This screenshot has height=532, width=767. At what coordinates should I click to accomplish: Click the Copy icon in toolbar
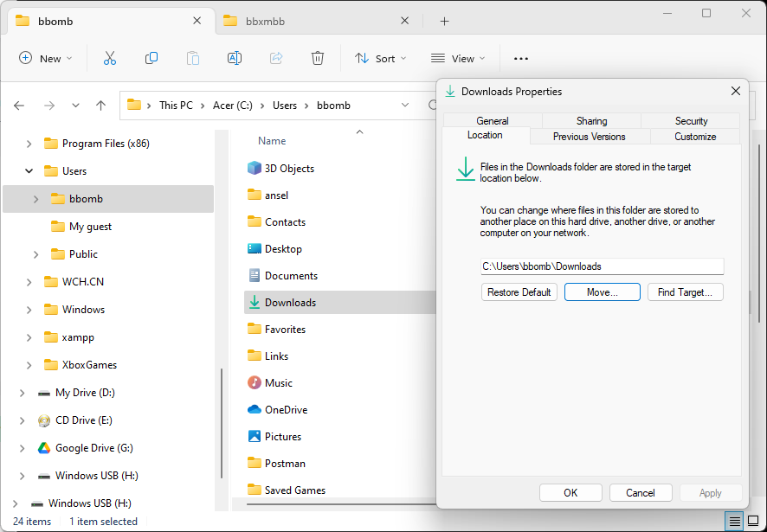pyautogui.click(x=151, y=58)
